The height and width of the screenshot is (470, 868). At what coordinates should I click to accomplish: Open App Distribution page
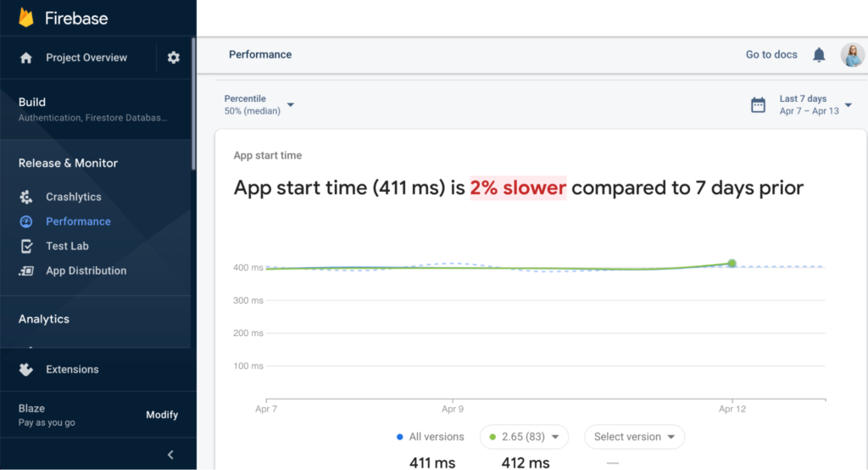[x=86, y=271]
